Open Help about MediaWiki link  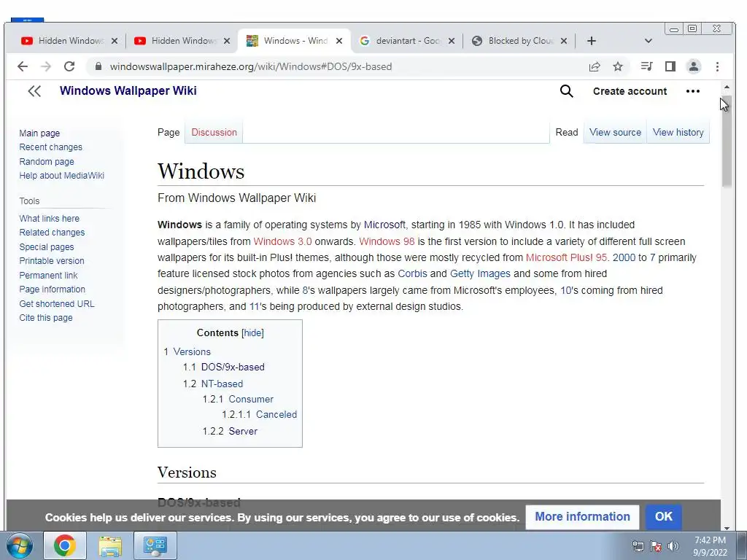(61, 175)
